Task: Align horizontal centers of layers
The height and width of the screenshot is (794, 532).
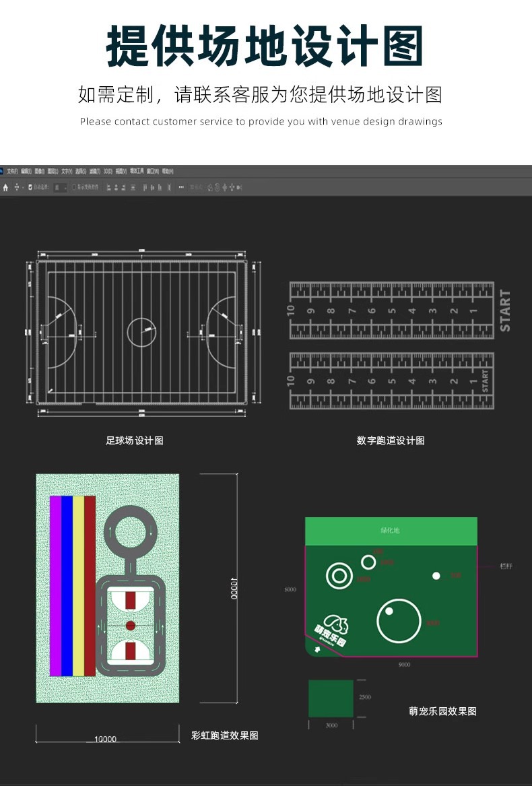Action: [117, 187]
